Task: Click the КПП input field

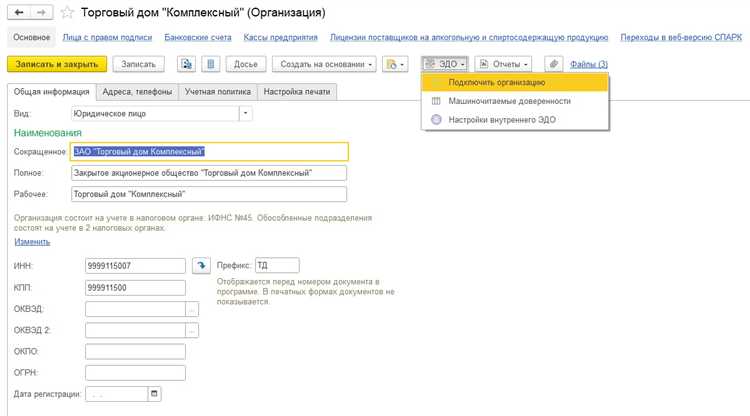Action: 135,288
